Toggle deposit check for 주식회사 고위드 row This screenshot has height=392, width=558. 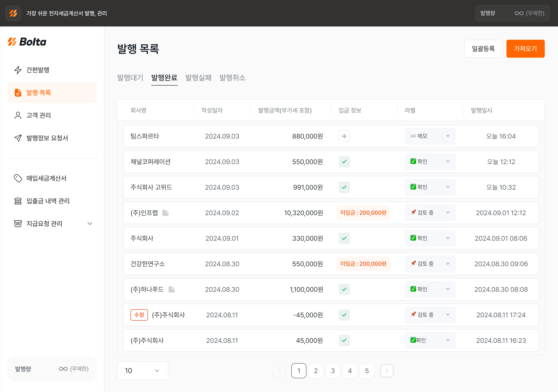(344, 187)
